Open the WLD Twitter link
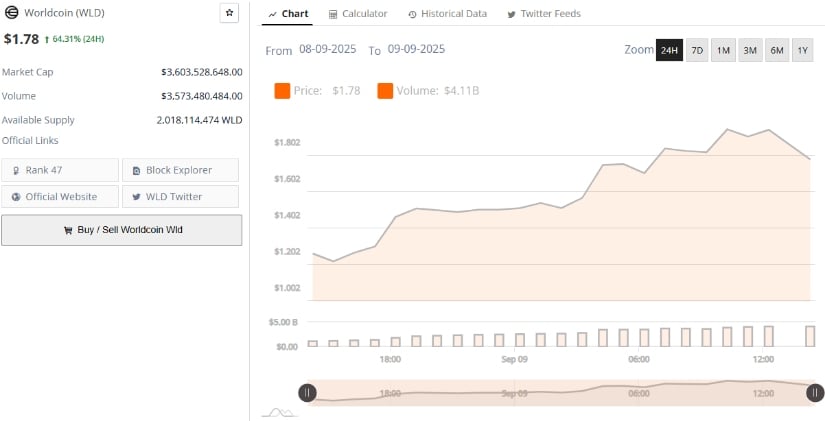 [180, 196]
